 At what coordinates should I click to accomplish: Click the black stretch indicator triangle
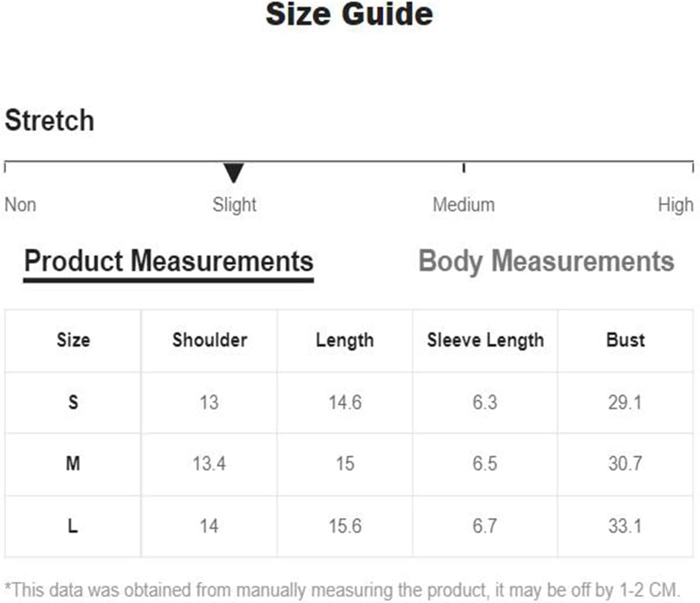(x=233, y=173)
